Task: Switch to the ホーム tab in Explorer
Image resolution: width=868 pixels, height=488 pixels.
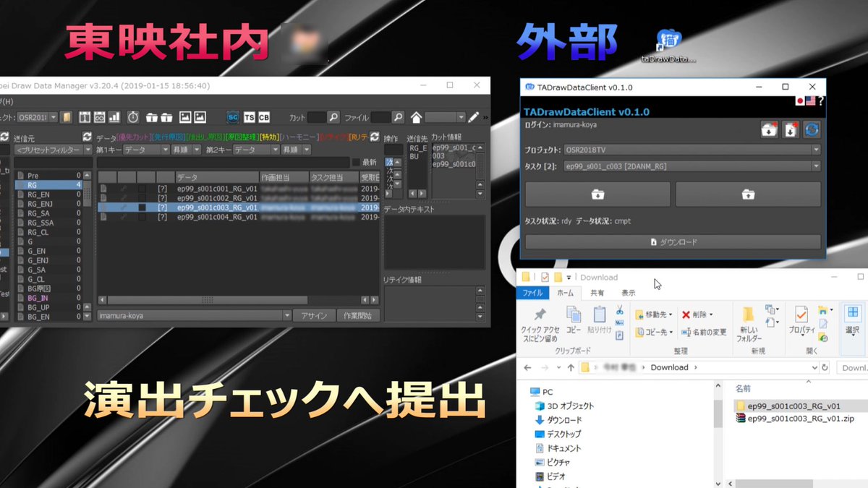Action: [565, 293]
